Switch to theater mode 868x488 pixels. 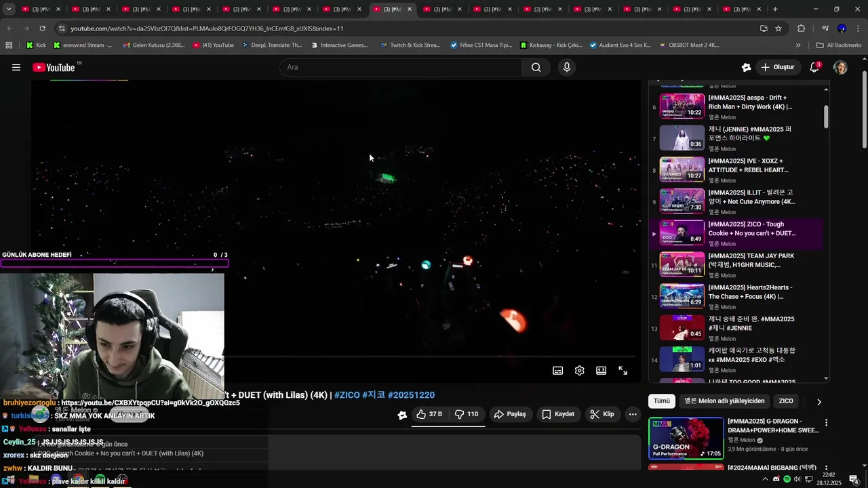point(601,370)
